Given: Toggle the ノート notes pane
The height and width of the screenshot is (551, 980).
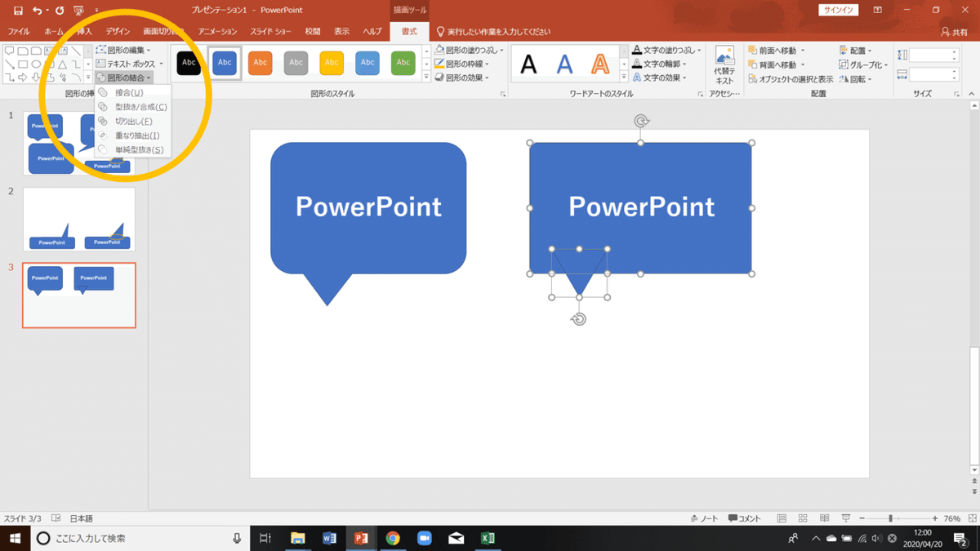Looking at the screenshot, I should (704, 518).
